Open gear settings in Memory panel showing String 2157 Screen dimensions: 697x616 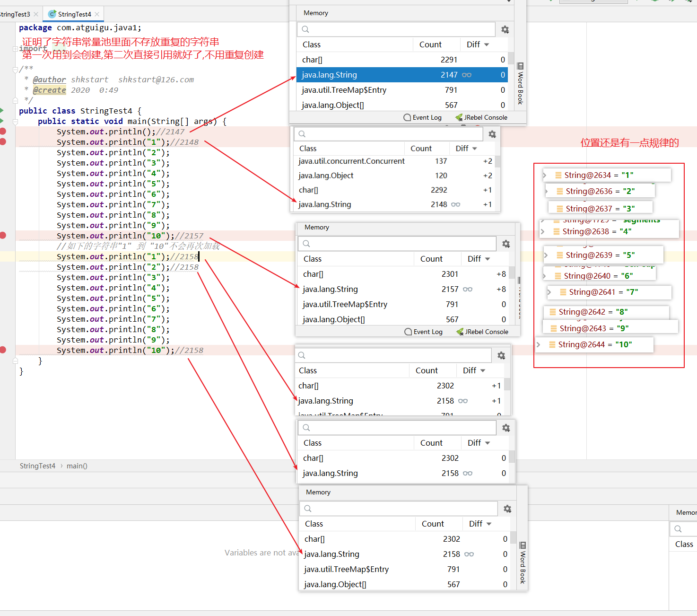point(506,244)
